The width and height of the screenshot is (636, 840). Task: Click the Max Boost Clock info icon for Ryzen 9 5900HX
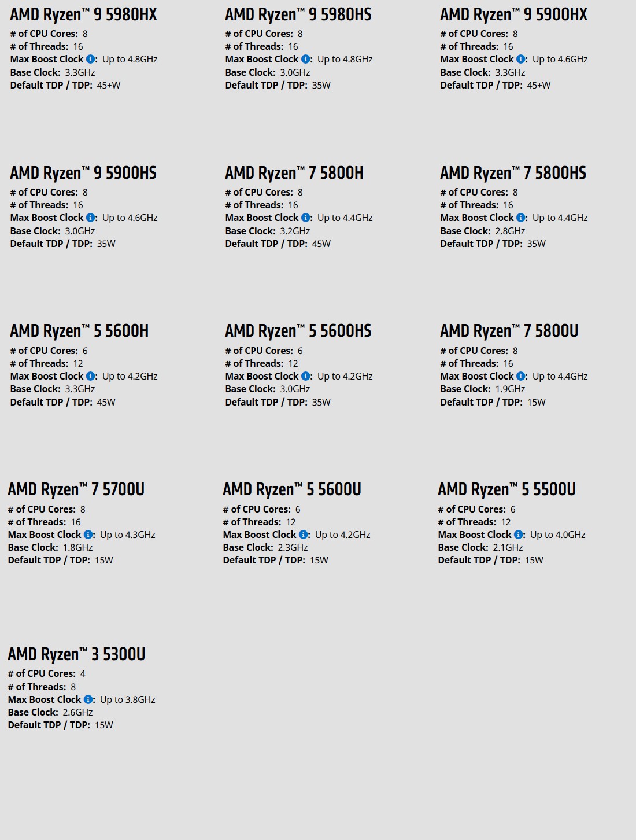[x=521, y=59]
